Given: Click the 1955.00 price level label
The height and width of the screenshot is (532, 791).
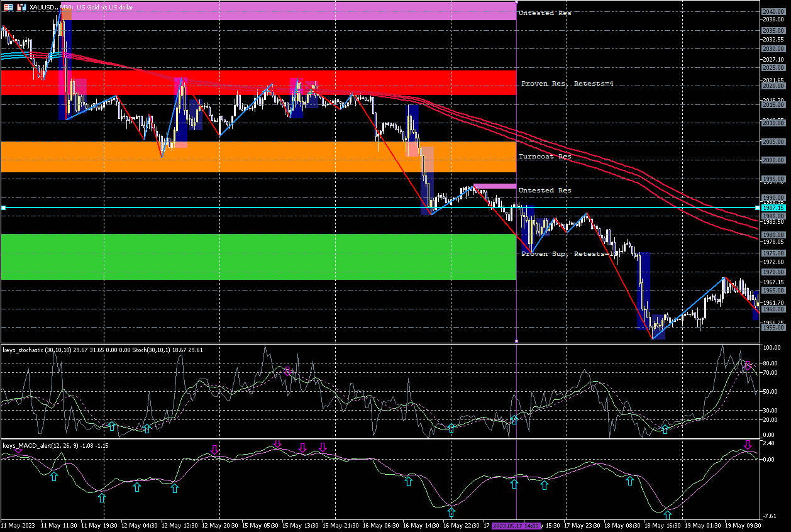Looking at the screenshot, I should point(772,328).
